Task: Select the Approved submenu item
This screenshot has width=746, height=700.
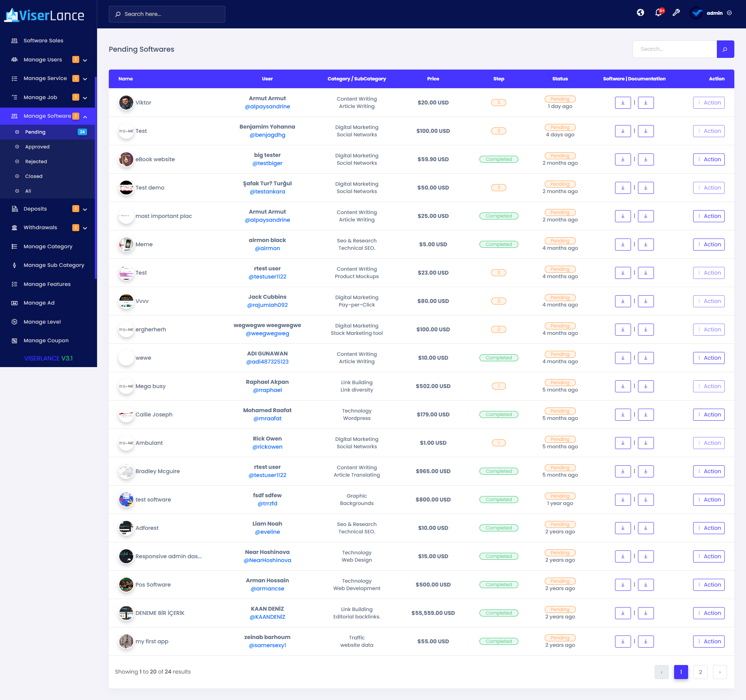Action: (x=37, y=147)
